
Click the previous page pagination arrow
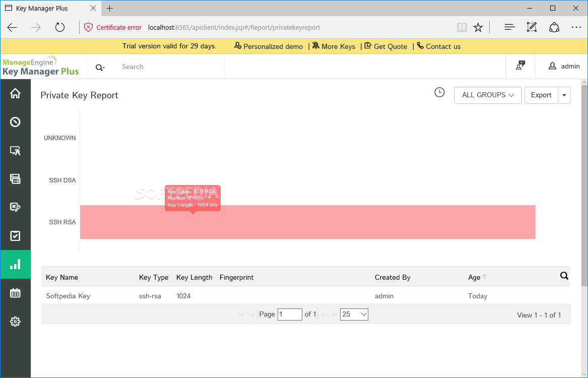251,314
